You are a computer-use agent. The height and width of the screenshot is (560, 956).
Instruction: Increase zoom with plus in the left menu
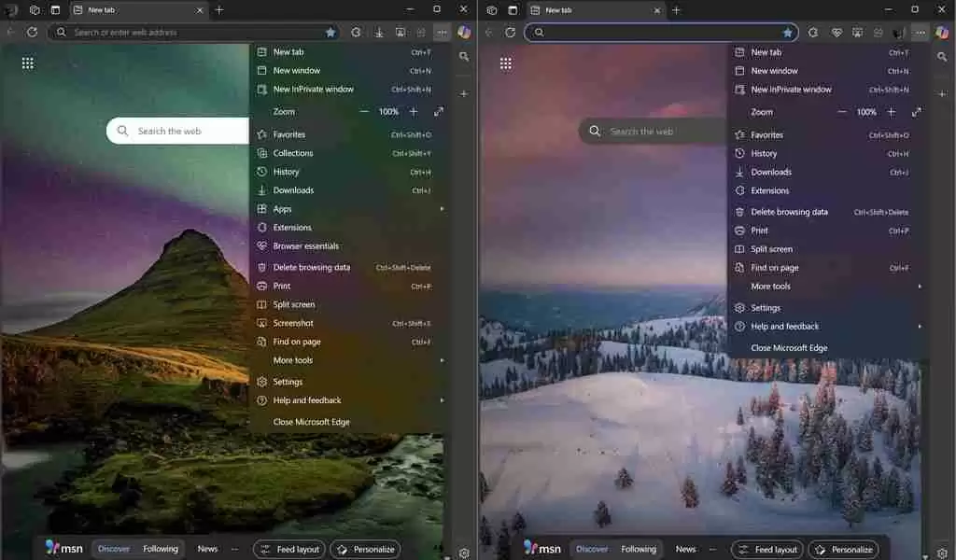tap(414, 112)
